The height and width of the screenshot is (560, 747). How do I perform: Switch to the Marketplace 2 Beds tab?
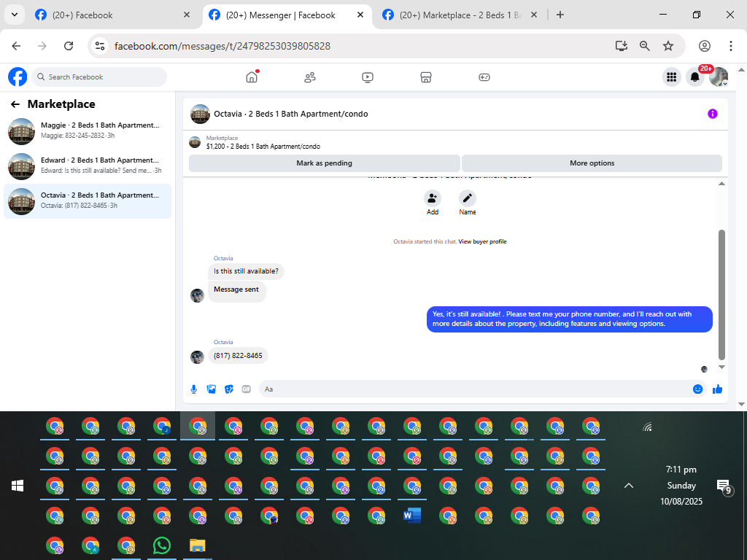460,15
